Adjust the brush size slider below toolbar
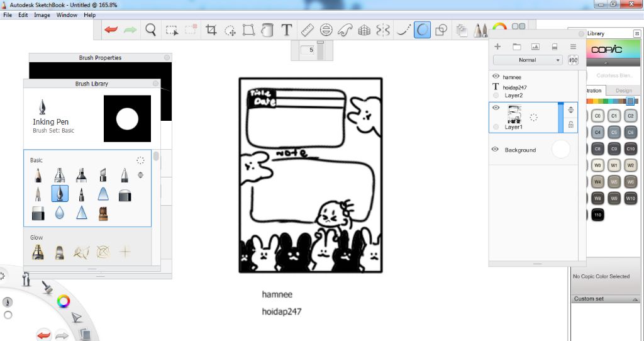The height and width of the screenshot is (341, 644). [x=320, y=50]
